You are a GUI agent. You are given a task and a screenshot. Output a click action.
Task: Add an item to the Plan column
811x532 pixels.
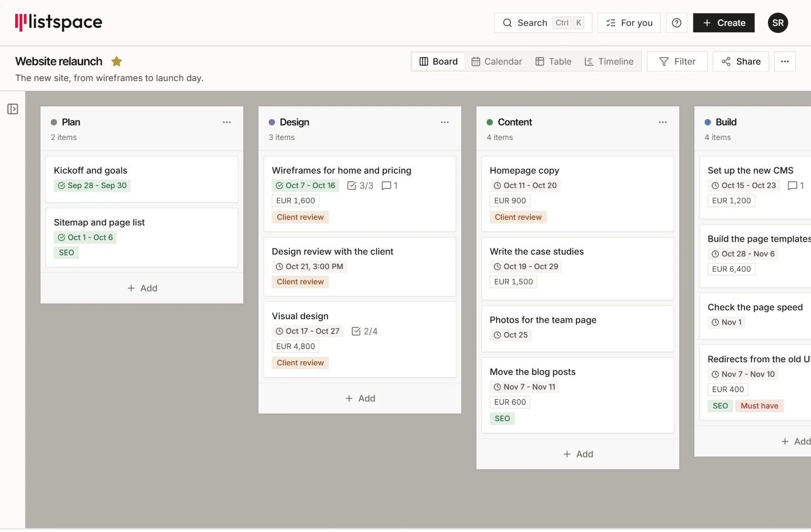coord(142,288)
